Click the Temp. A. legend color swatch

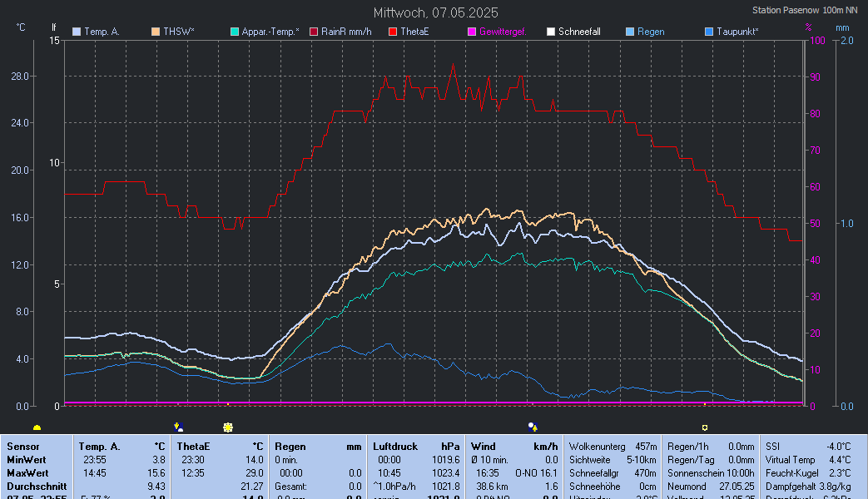tap(77, 32)
